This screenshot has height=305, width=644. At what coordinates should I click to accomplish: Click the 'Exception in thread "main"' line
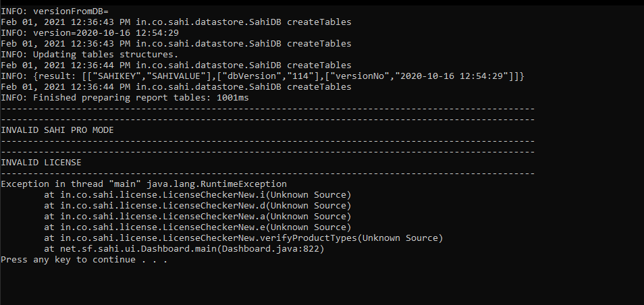coord(144,184)
